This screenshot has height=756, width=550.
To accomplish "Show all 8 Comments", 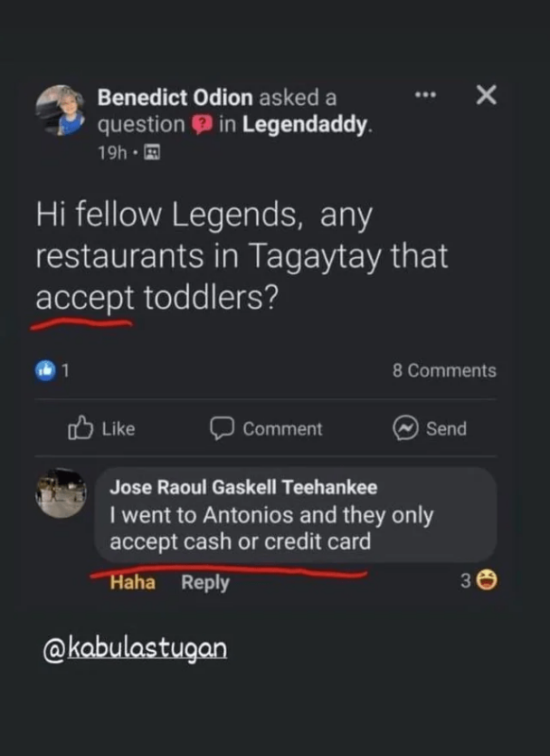I will 444,370.
